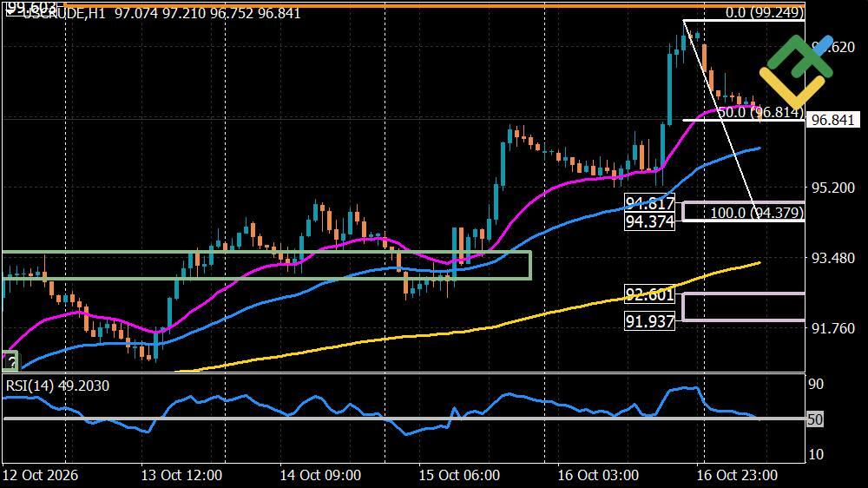Viewport: 868px width, 488px height.
Task: Click the Fibonacci label 50.0 (96.814)
Action: coord(760,112)
